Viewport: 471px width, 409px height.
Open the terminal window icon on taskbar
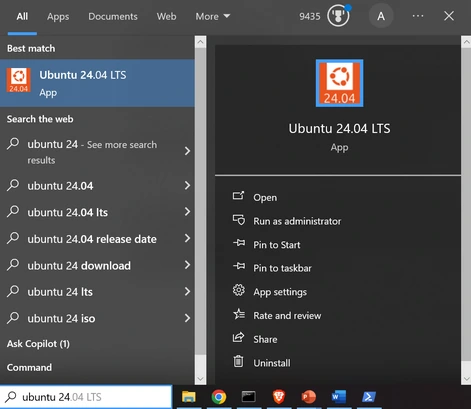(249, 397)
